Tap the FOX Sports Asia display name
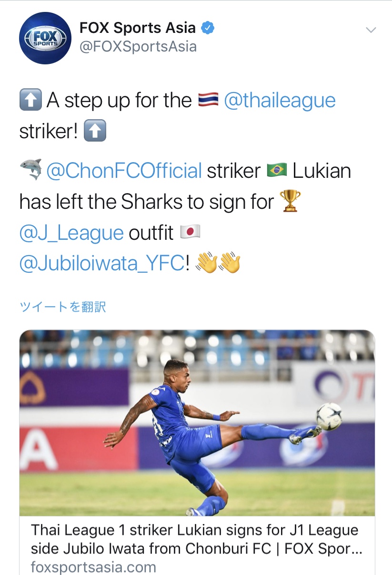The height and width of the screenshot is (575, 392). [x=138, y=28]
